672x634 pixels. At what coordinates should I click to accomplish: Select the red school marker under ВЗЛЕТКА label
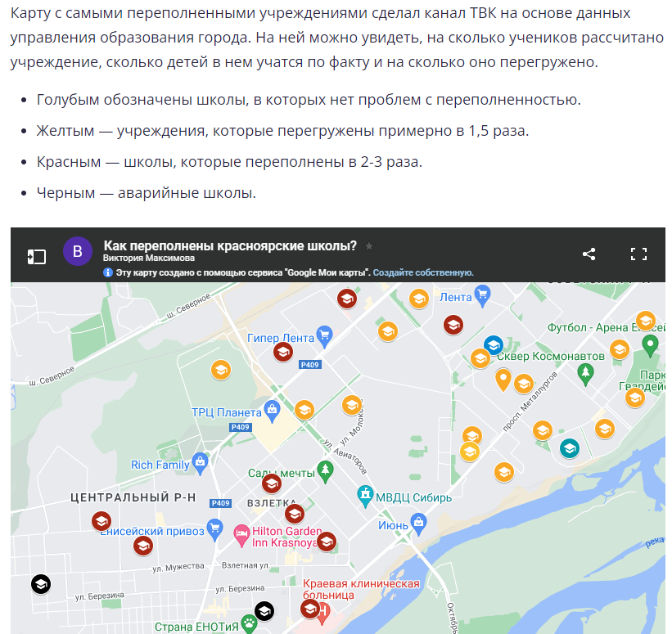295,513
